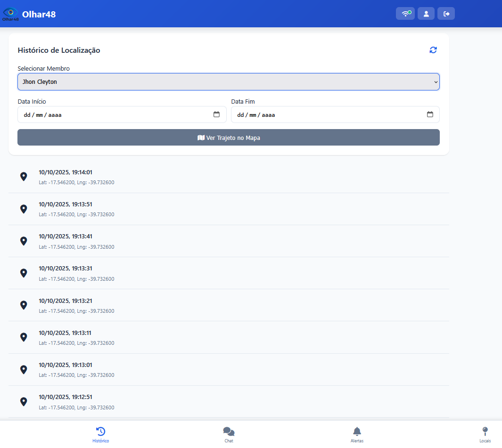
Task: Select the 19:13:01 location entry
Action: [x=229, y=370]
